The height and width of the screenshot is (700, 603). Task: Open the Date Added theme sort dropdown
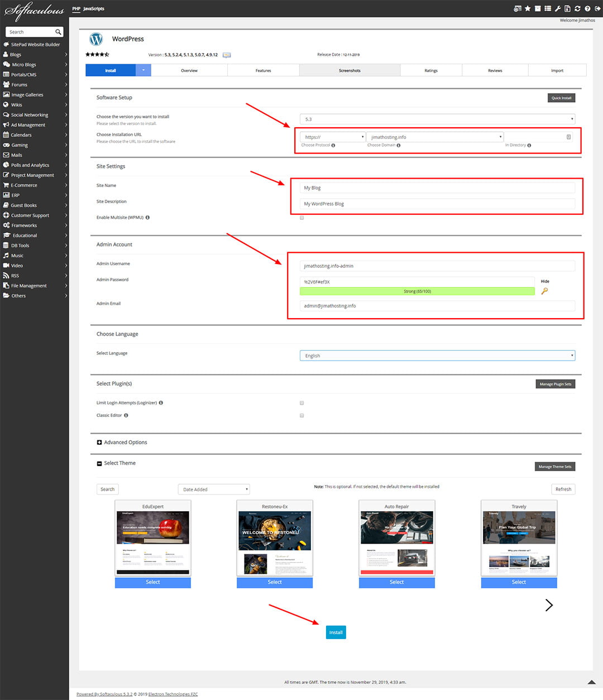pos(214,490)
